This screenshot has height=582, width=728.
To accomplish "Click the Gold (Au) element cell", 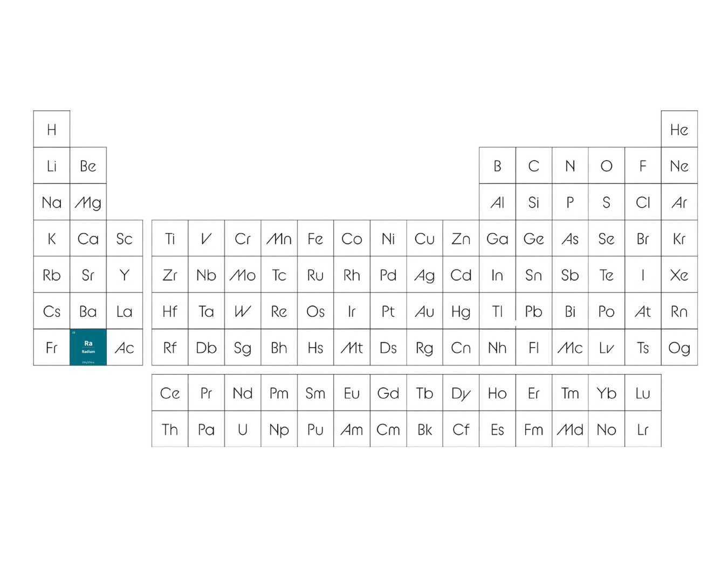I will (425, 311).
